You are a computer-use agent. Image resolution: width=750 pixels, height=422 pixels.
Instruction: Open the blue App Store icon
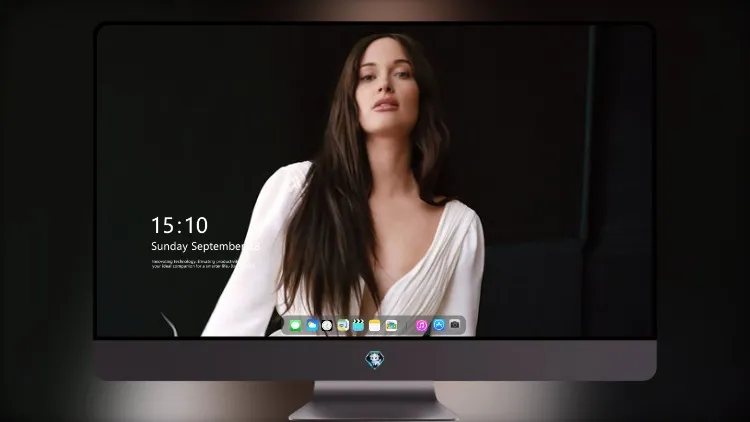[x=439, y=325]
